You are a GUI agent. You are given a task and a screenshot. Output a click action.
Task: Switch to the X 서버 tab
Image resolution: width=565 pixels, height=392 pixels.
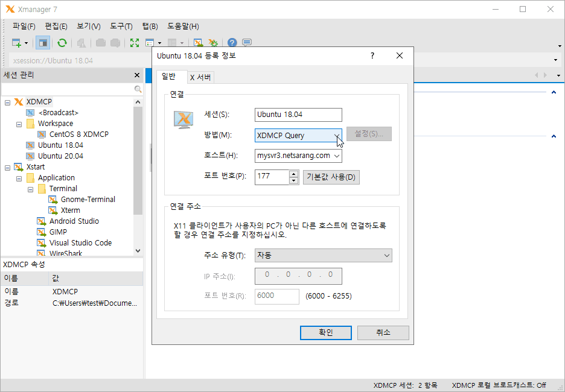click(200, 77)
